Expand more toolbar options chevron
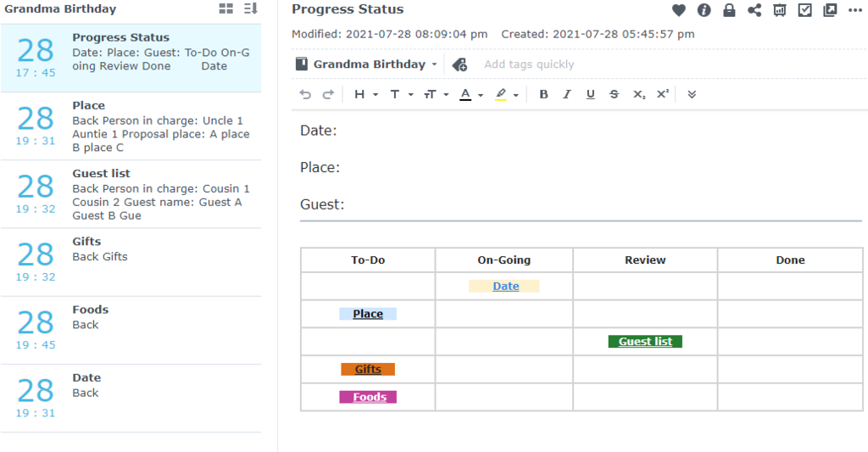The height and width of the screenshot is (452, 868). [692, 94]
